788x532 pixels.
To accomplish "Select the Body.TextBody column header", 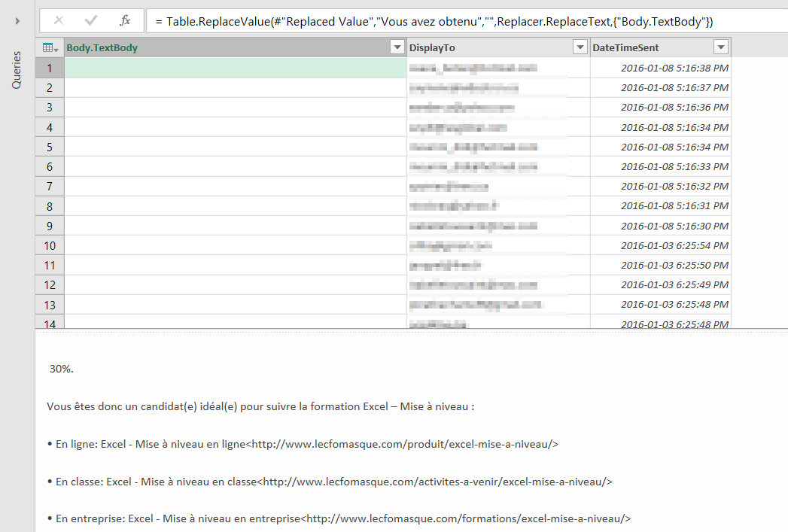I will point(226,47).
